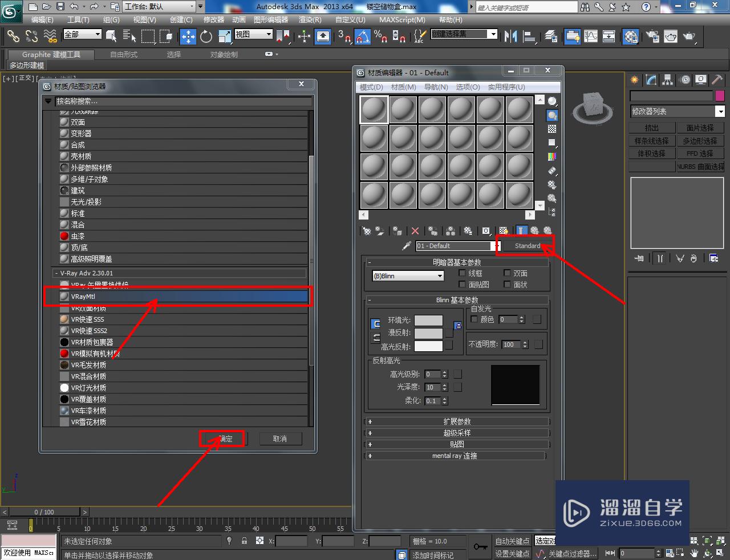The width and height of the screenshot is (730, 560).
Task: Expand 超级采样 rollout
Action: point(457,433)
